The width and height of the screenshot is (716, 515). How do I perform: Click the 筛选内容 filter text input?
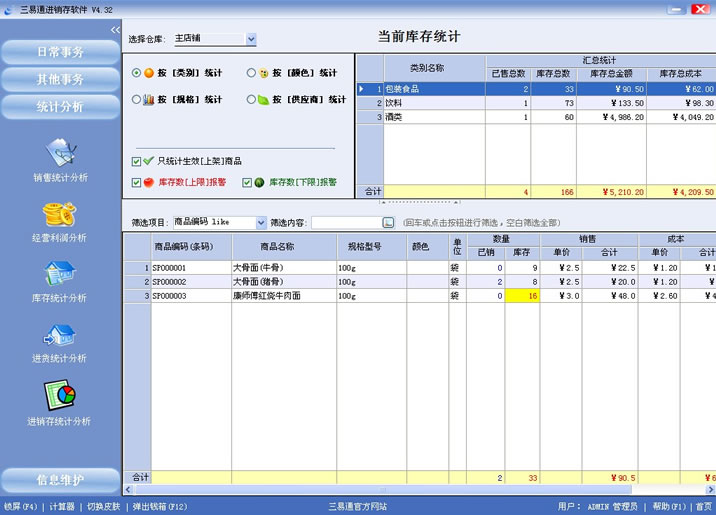[347, 222]
